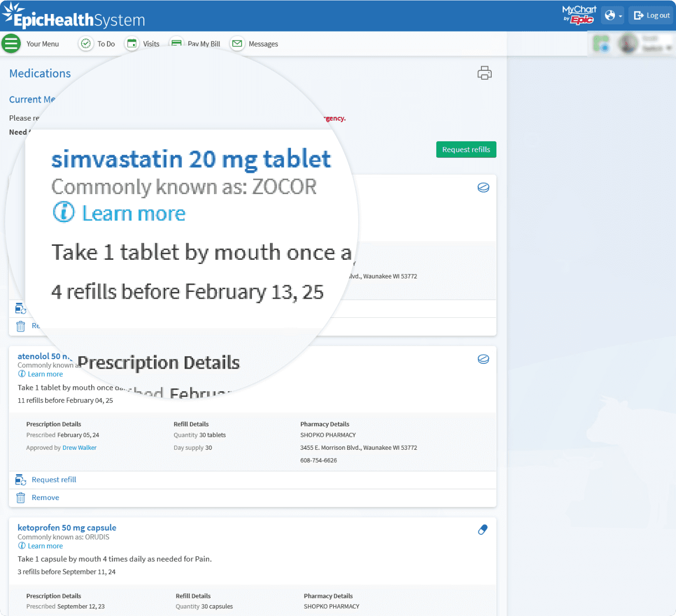
Task: Click the info icon beside ketoprofen Learn more
Action: (x=22, y=546)
